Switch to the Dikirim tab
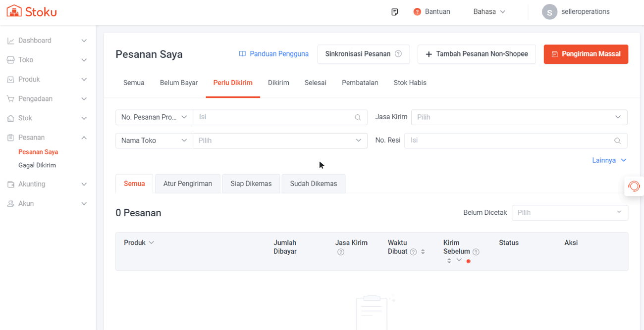This screenshot has height=330, width=644. [278, 83]
